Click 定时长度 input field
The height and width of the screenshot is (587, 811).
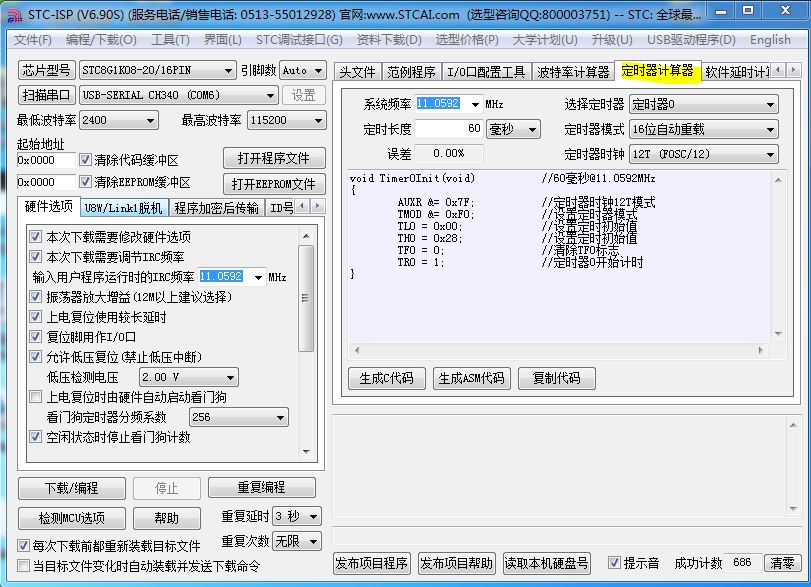tap(449, 129)
